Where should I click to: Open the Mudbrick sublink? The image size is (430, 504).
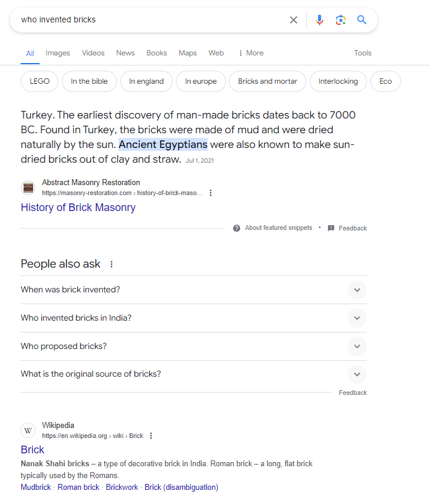(x=36, y=487)
